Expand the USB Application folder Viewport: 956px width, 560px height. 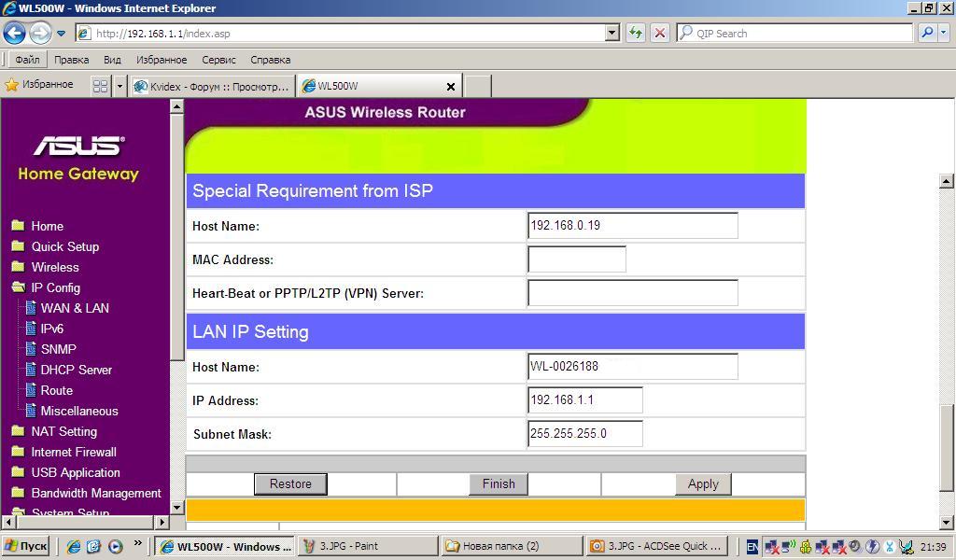coord(66,473)
